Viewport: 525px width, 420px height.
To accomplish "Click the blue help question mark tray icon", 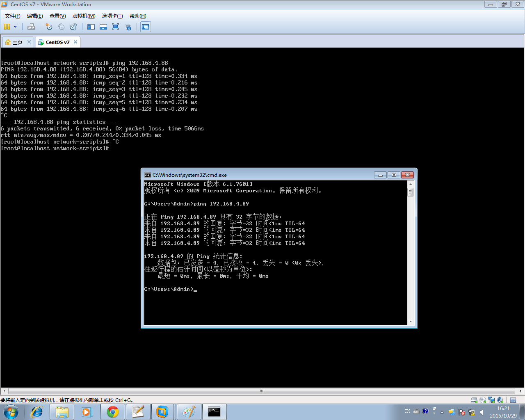I will [425, 411].
